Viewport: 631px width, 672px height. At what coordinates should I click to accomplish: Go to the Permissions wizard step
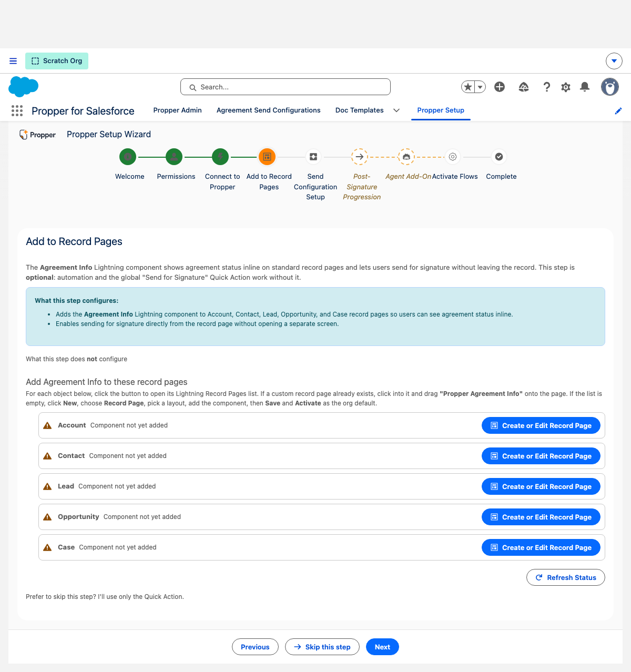pyautogui.click(x=174, y=157)
